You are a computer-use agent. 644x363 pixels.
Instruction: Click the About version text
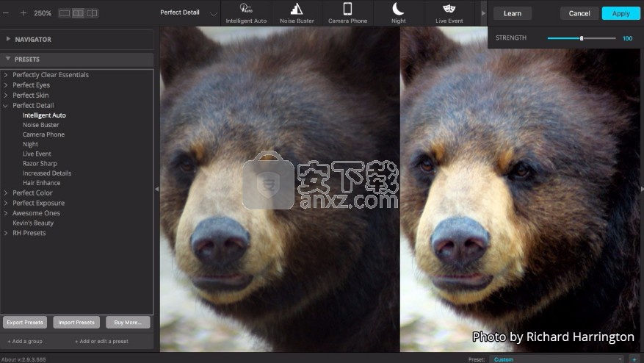pyautogui.click(x=23, y=359)
